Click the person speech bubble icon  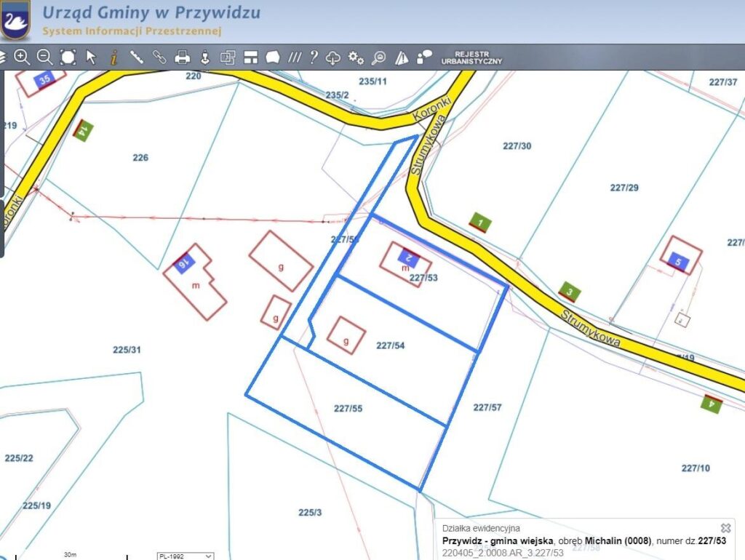pos(424,57)
